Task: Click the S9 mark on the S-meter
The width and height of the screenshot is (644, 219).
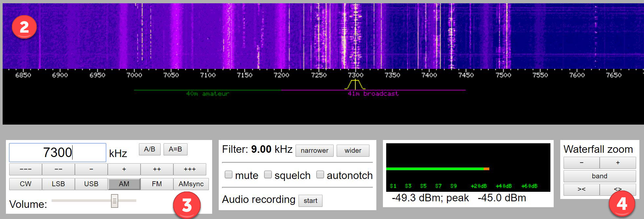Action: (x=454, y=186)
